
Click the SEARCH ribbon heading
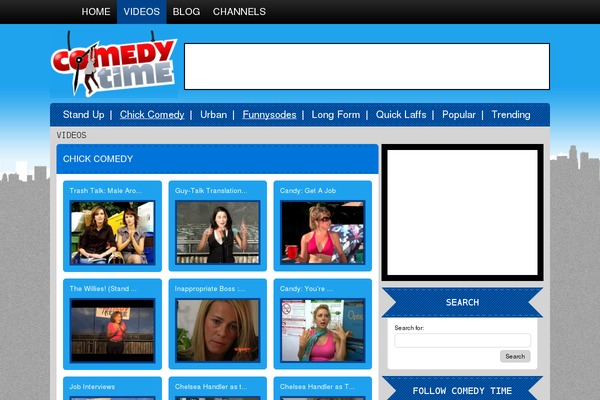(462, 302)
